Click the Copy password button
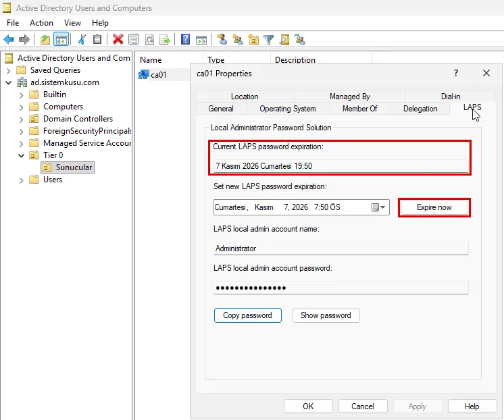The width and height of the screenshot is (504, 420). click(247, 315)
